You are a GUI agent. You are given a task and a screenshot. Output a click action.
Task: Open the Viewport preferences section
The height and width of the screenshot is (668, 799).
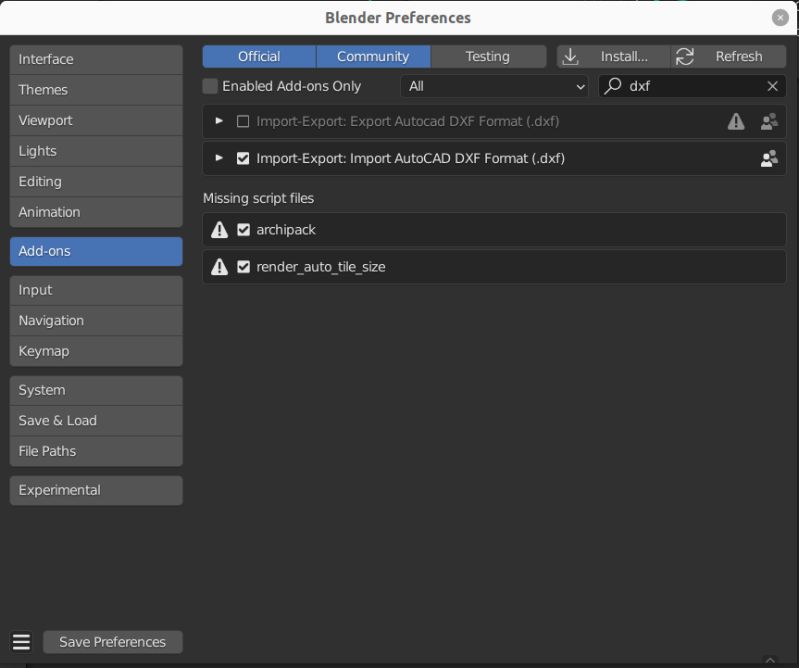point(96,121)
